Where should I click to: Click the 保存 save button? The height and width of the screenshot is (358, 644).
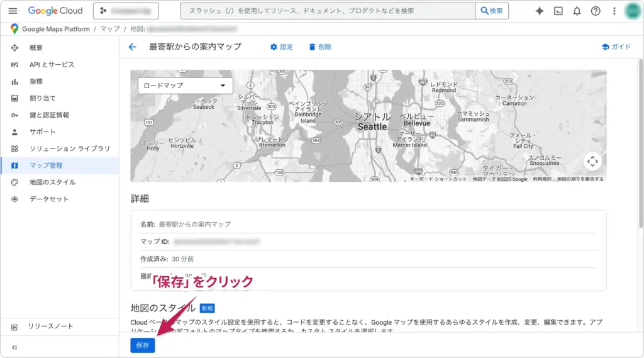pos(143,345)
